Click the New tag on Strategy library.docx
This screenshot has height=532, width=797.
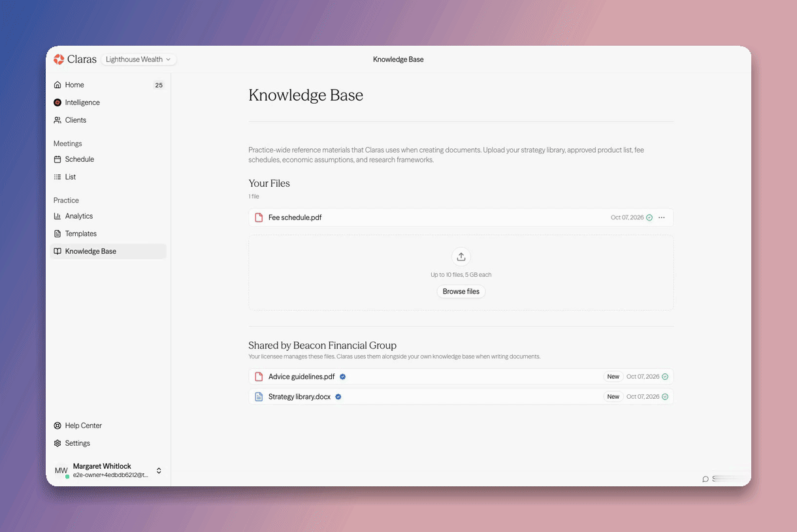tap(613, 397)
